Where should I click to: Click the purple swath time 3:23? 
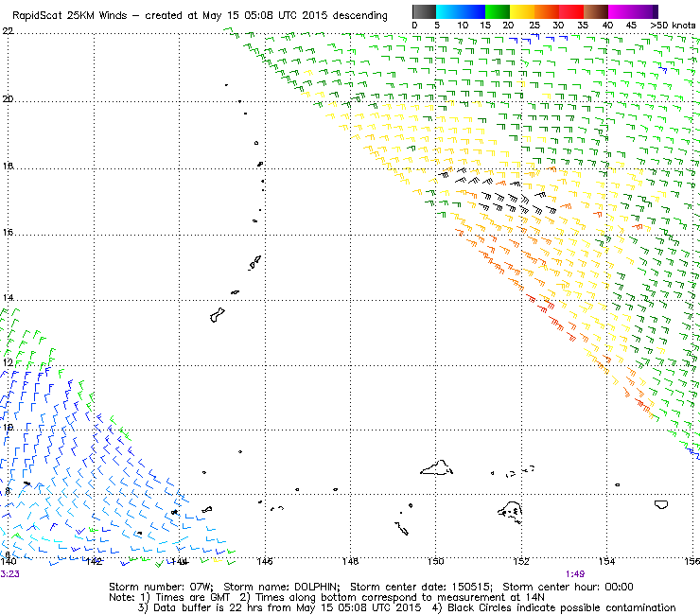click(9, 574)
